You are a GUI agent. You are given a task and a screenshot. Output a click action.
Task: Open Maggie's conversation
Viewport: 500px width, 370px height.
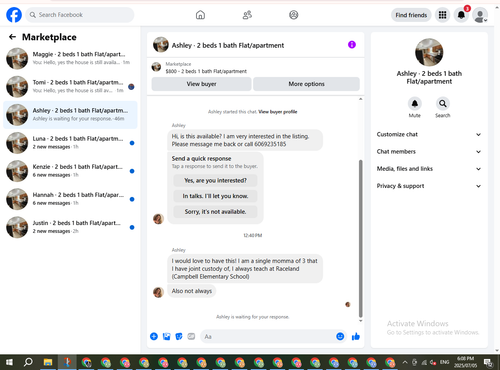point(70,58)
